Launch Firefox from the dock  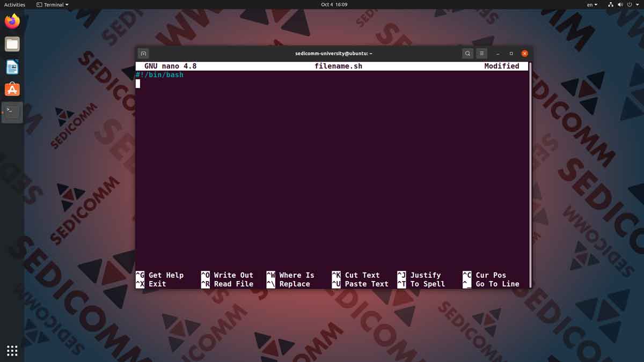[x=12, y=20]
